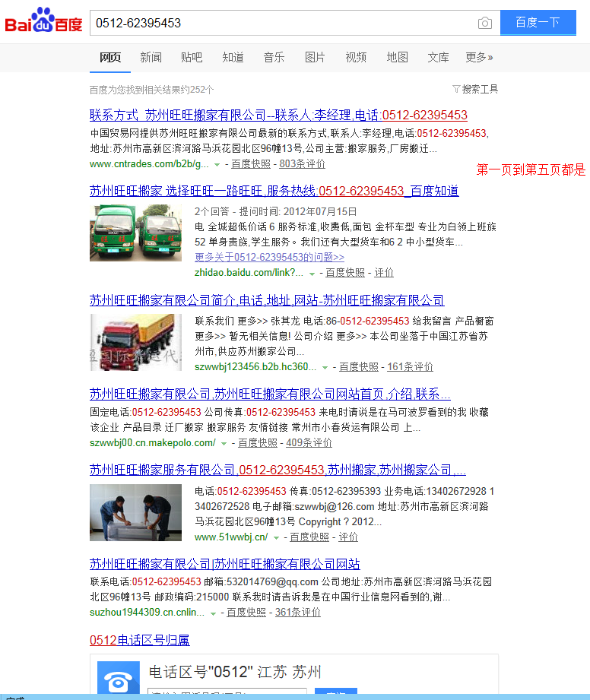Open 百度快照 for zhidao.baidu.com result
The image size is (590, 700).
(344, 272)
